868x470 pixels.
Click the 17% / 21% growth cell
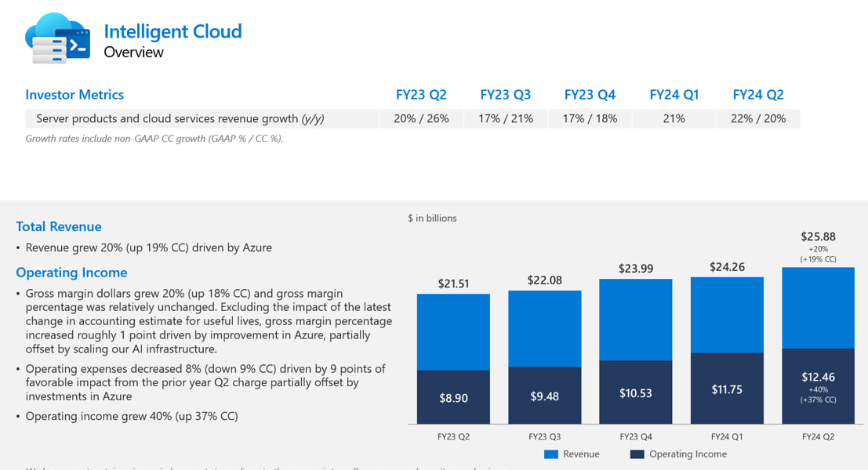click(506, 119)
